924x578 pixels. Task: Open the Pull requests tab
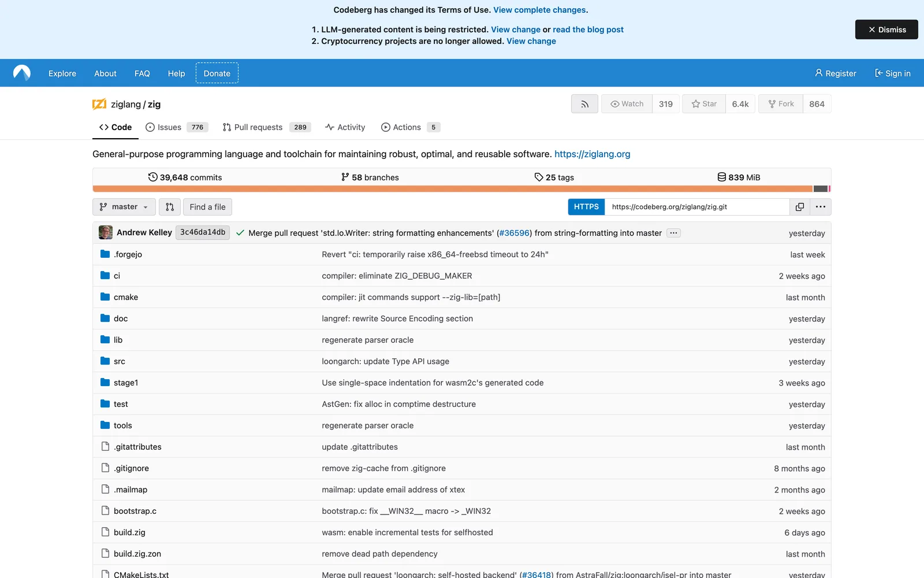pyautogui.click(x=267, y=127)
